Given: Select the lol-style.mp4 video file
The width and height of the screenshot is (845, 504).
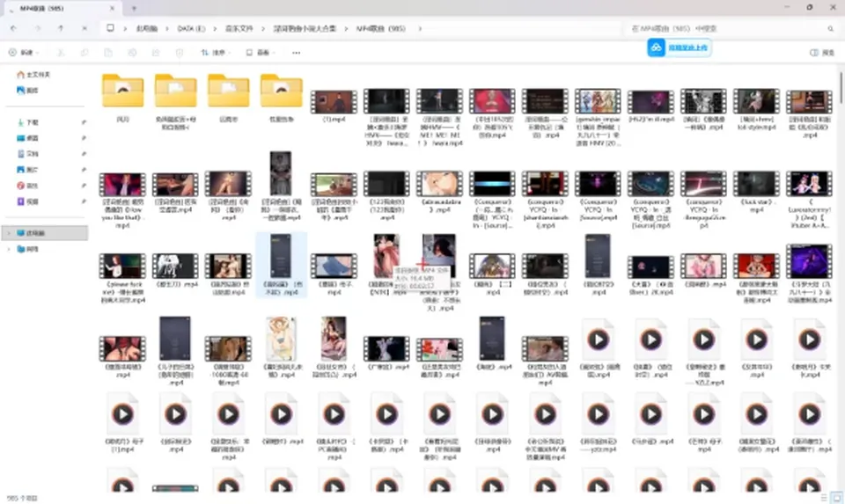Looking at the screenshot, I should [x=757, y=109].
